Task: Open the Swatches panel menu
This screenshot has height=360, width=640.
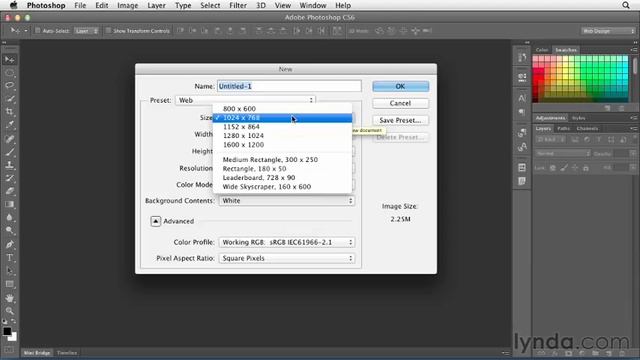Action: 634,50
